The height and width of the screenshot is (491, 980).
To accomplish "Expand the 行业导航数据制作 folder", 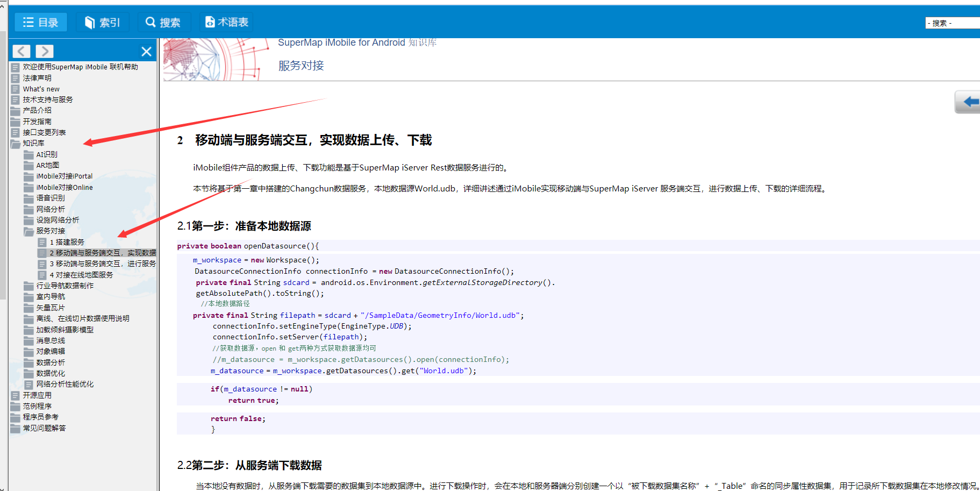I will (x=65, y=286).
